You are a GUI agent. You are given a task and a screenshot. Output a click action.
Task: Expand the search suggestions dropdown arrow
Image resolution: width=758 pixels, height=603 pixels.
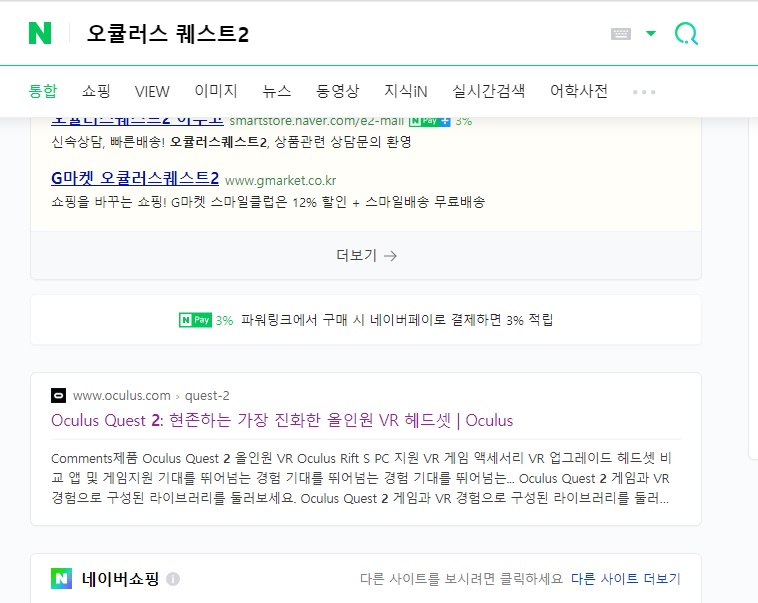click(651, 33)
